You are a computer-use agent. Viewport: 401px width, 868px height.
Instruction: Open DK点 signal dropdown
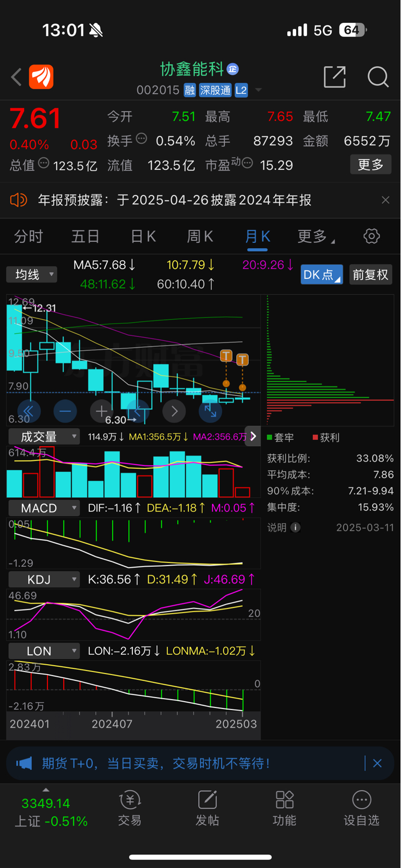click(x=322, y=274)
